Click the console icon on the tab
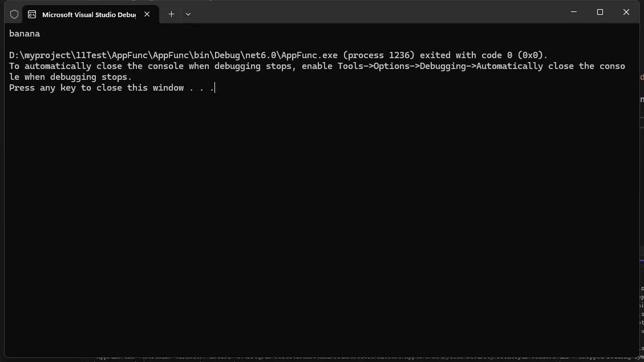 coord(32,14)
